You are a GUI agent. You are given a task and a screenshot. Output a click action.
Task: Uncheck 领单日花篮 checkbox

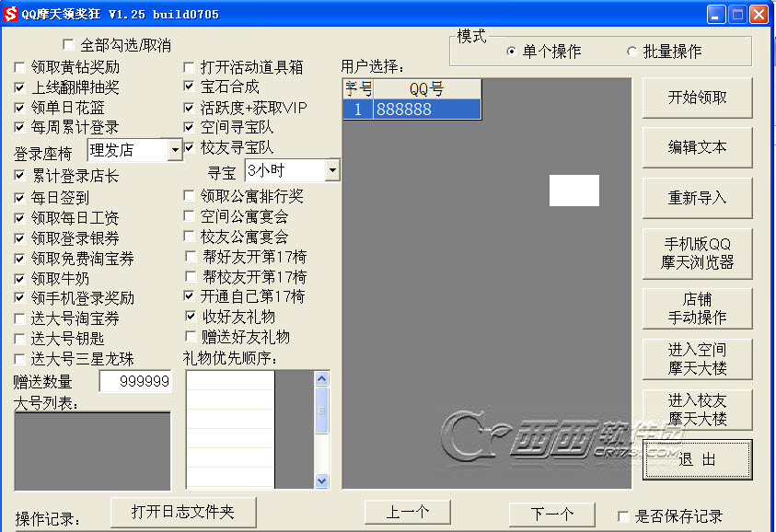20,108
